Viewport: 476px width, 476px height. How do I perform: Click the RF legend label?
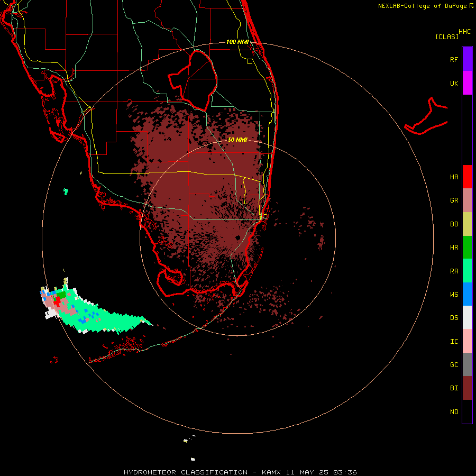pyautogui.click(x=454, y=59)
